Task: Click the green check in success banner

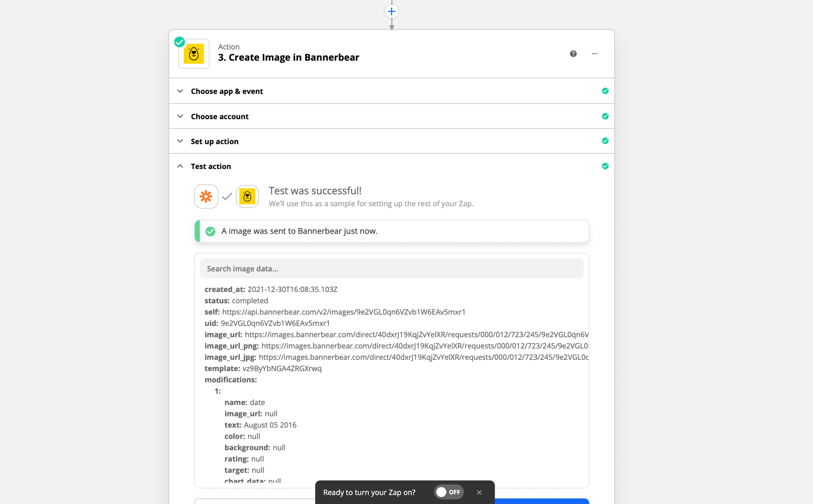Action: [x=210, y=231]
